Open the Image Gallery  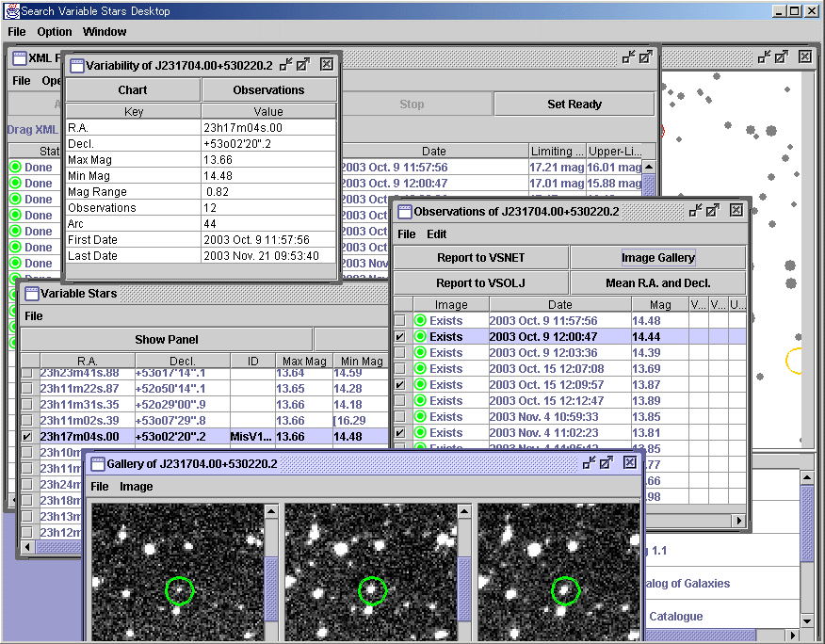658,258
